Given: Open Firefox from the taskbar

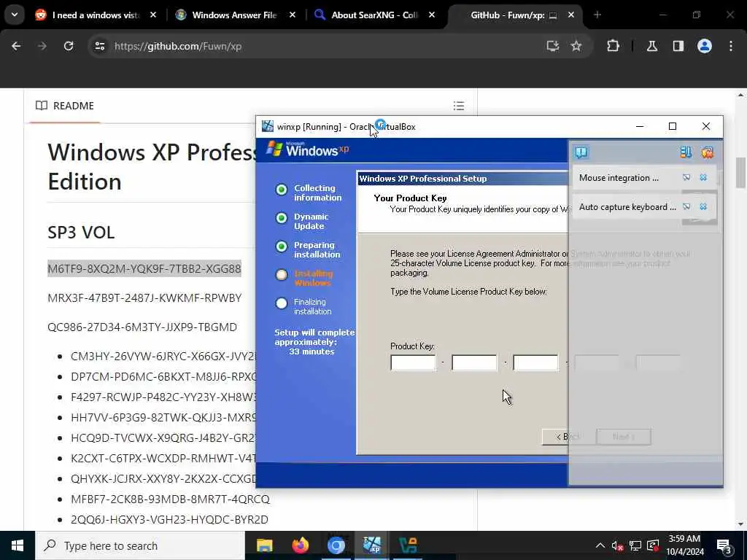Looking at the screenshot, I should 300,545.
